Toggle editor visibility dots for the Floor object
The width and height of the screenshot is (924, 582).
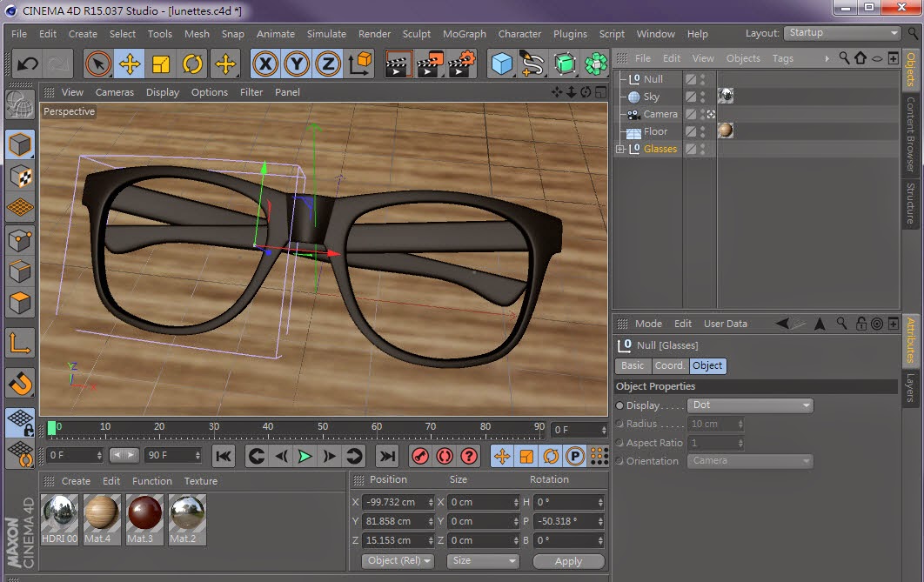tap(702, 130)
